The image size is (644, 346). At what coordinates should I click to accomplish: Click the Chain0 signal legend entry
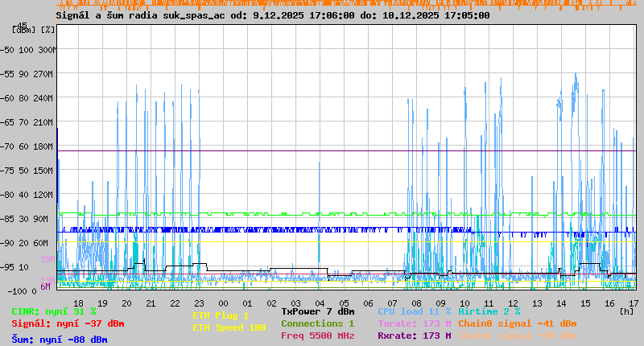pos(517,323)
